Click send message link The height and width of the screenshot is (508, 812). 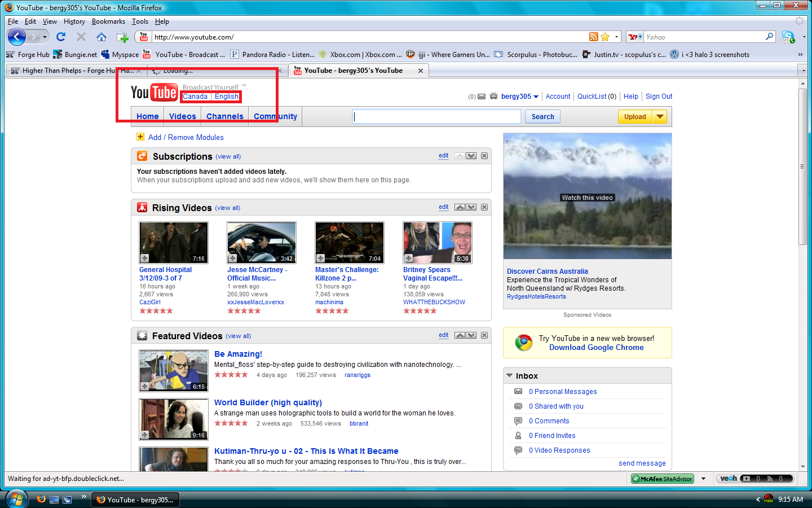tap(642, 463)
